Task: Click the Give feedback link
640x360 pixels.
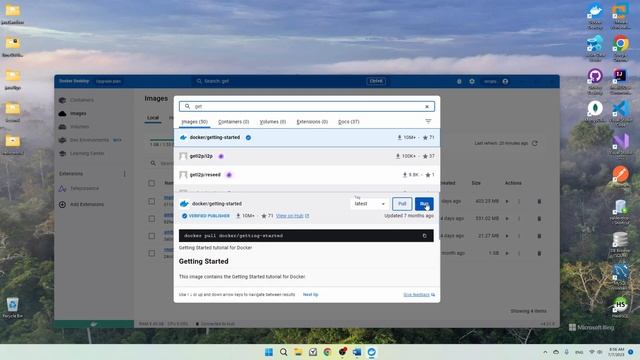Action: 419,295
